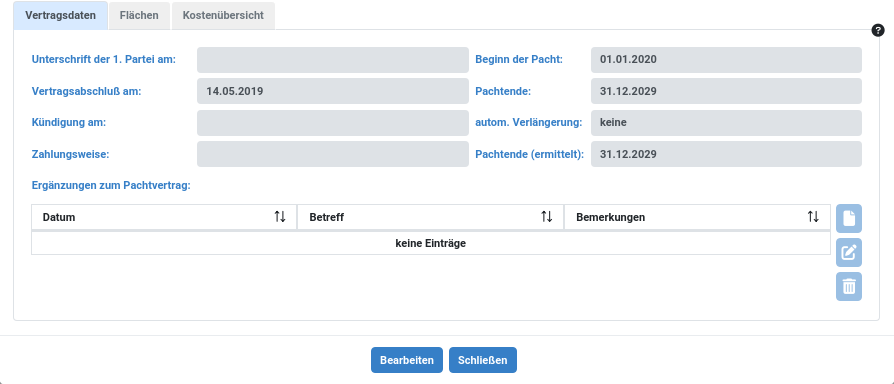This screenshot has height=384, width=894.
Task: Click the Bearbeiten button
Action: coord(407,360)
